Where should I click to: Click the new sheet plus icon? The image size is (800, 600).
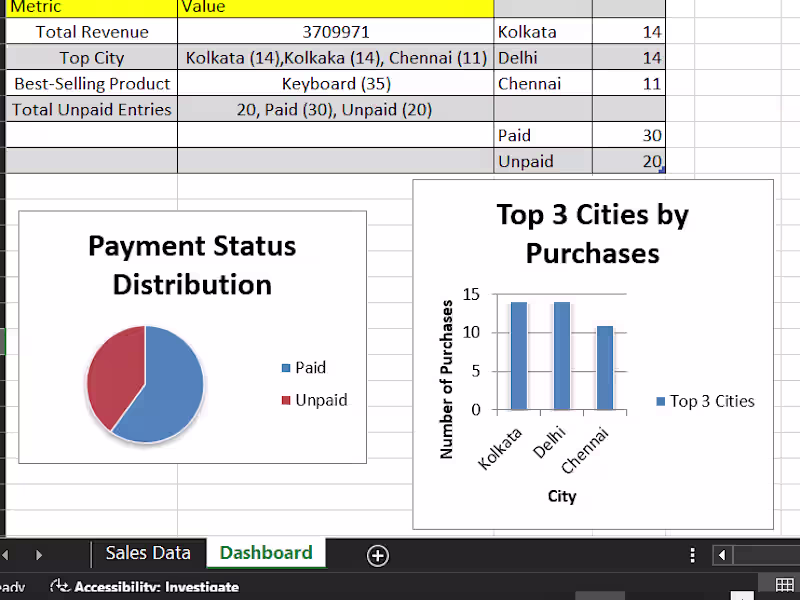click(378, 554)
